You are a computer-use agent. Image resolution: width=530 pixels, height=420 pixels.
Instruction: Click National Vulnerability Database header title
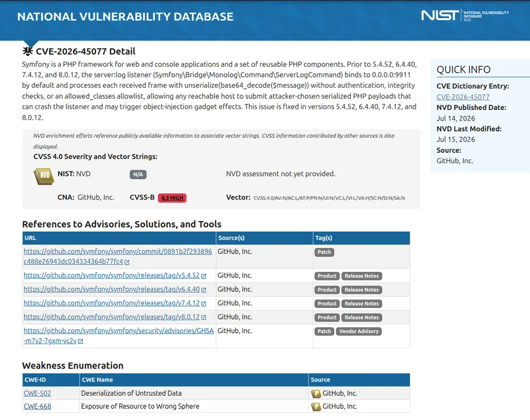tap(125, 16)
